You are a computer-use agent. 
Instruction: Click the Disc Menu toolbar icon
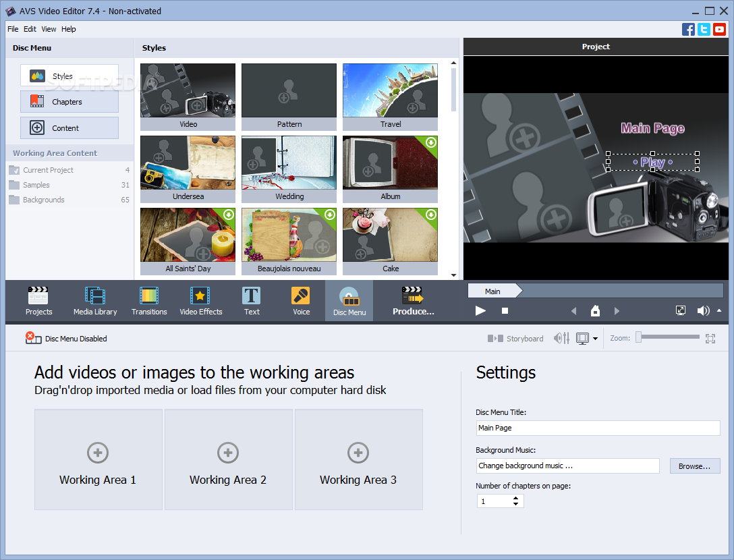click(x=349, y=301)
